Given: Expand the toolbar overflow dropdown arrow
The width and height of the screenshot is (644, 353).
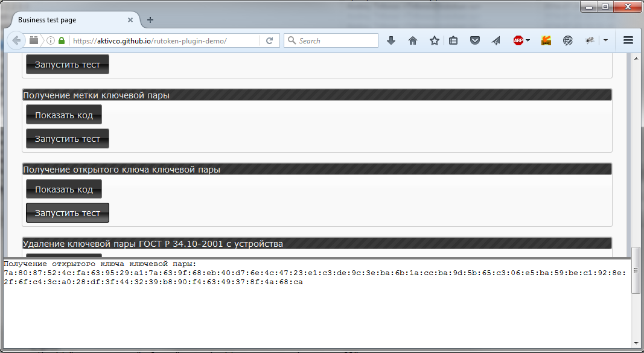Looking at the screenshot, I should 605,40.
